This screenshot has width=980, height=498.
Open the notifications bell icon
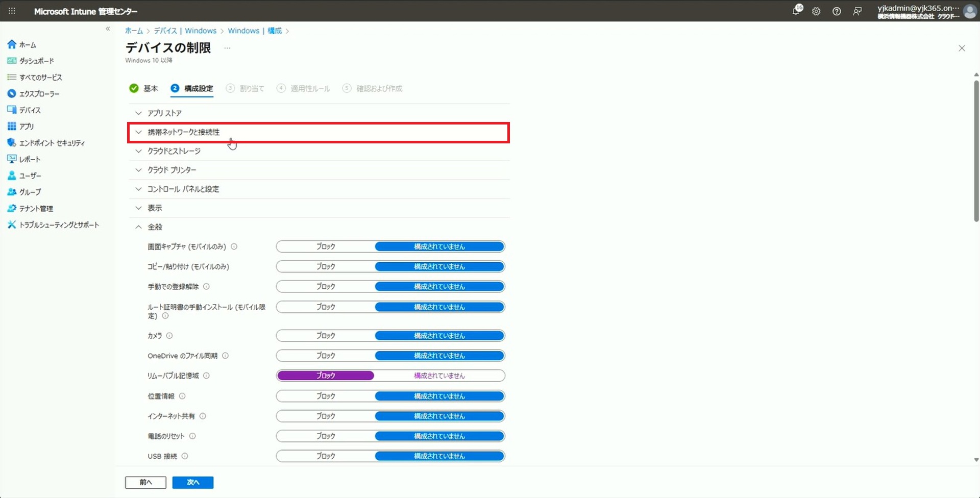[x=796, y=11]
